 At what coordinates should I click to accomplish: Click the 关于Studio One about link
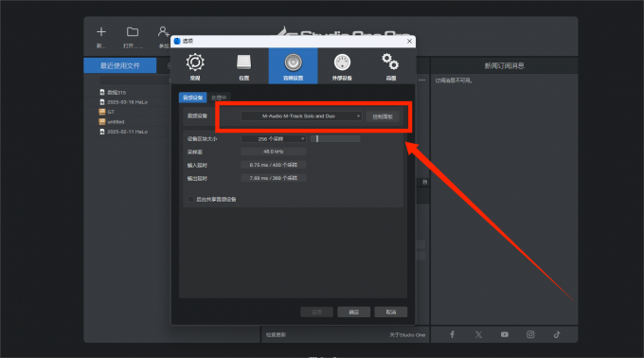click(x=407, y=335)
